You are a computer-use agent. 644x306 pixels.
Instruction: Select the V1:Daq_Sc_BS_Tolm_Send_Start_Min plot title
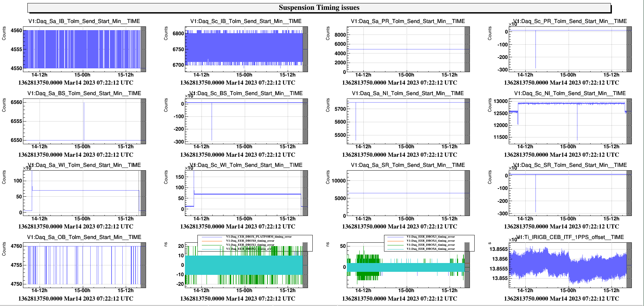point(246,93)
